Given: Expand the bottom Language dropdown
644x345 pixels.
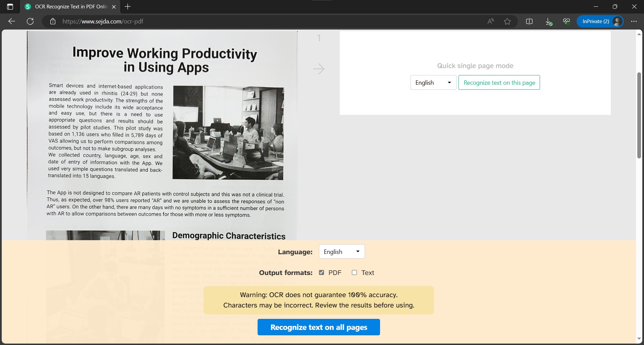Looking at the screenshot, I should click(341, 252).
